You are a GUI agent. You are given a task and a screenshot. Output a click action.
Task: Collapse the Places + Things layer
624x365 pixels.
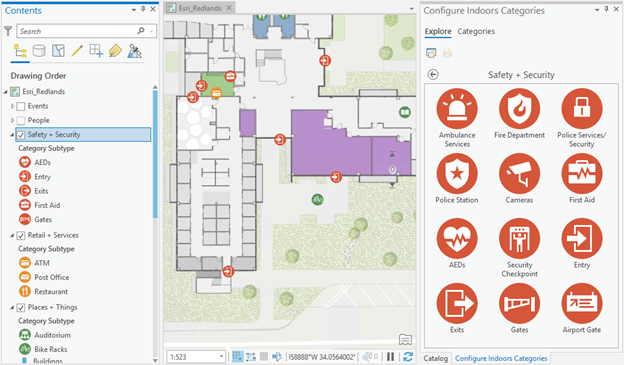pos(12,307)
